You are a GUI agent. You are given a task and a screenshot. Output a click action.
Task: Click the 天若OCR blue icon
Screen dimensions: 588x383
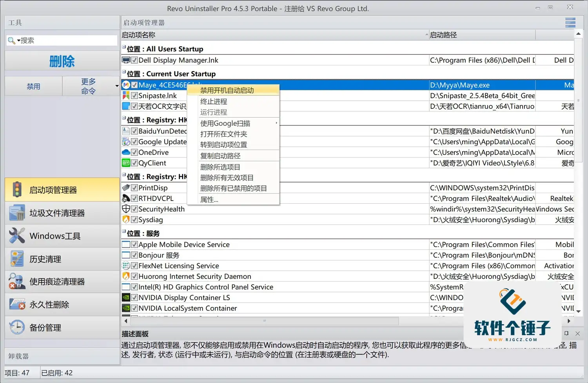click(x=126, y=106)
